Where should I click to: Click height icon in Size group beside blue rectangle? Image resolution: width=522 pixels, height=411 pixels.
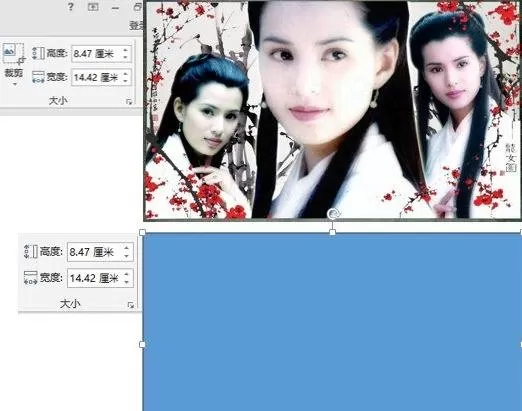pyautogui.click(x=30, y=252)
